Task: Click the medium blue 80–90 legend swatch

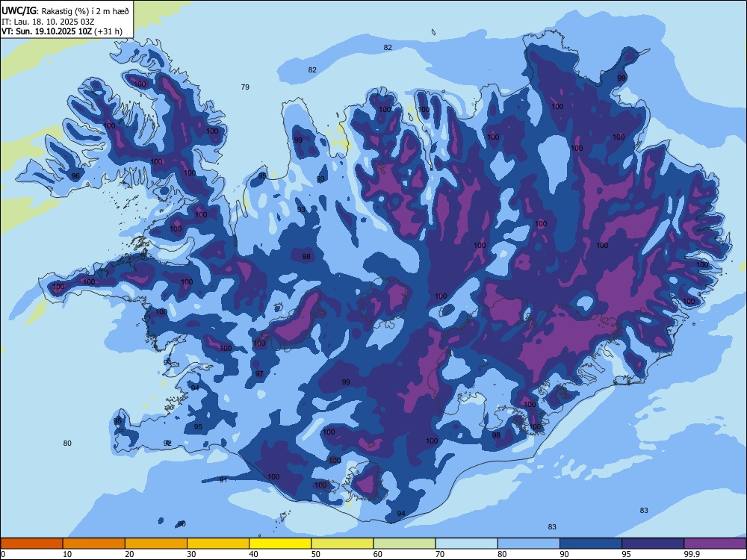Action: click(x=529, y=544)
